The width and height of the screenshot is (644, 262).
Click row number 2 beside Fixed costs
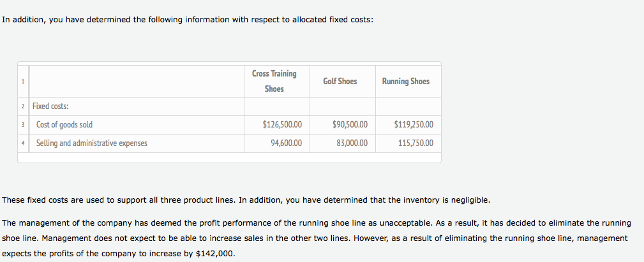(x=22, y=106)
